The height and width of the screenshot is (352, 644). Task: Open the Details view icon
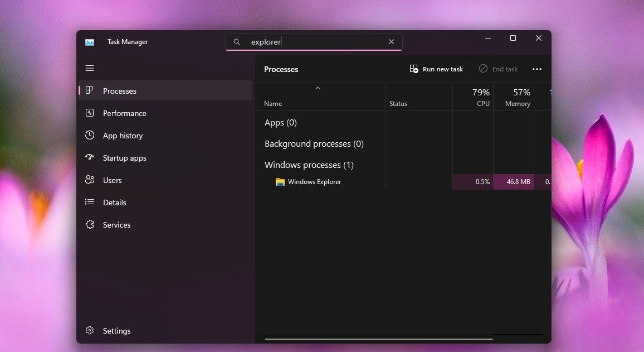coord(90,202)
